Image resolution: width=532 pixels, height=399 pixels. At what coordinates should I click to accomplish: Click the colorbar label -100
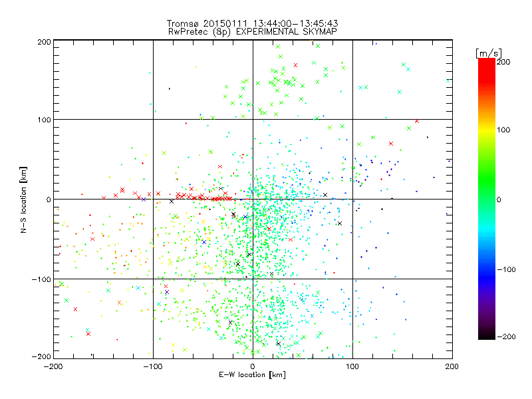tap(506, 269)
